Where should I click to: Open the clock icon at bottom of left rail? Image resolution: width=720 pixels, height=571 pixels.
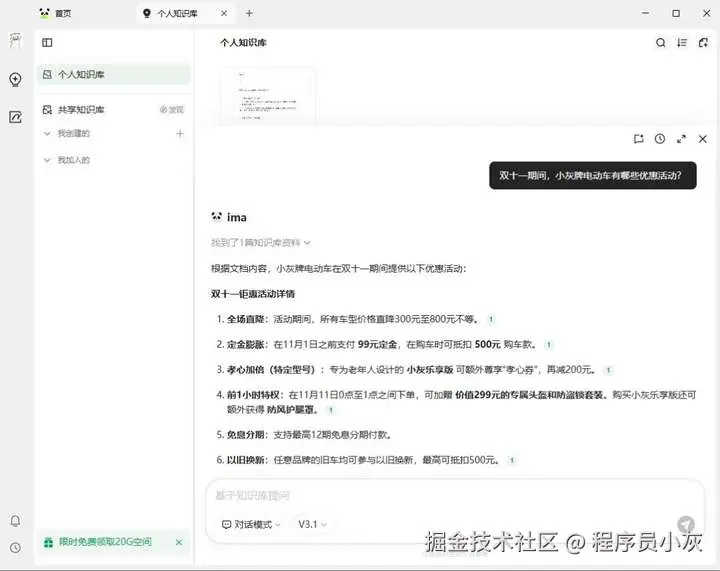(x=15, y=548)
